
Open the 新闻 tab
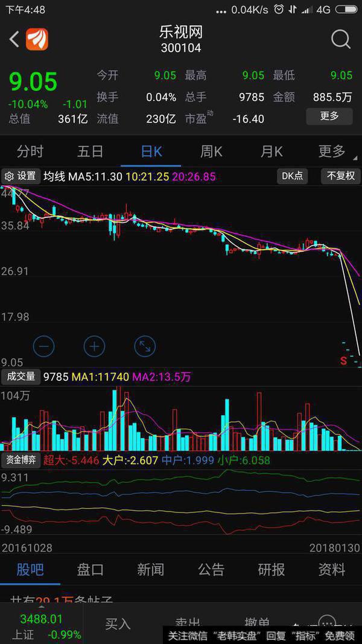(151, 570)
